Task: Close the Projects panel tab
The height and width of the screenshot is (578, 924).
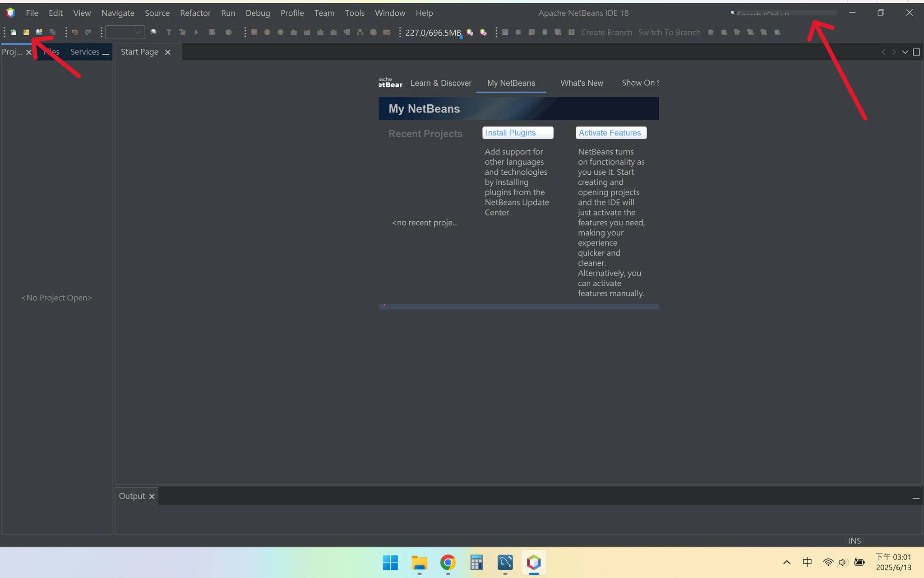Action: tap(29, 52)
